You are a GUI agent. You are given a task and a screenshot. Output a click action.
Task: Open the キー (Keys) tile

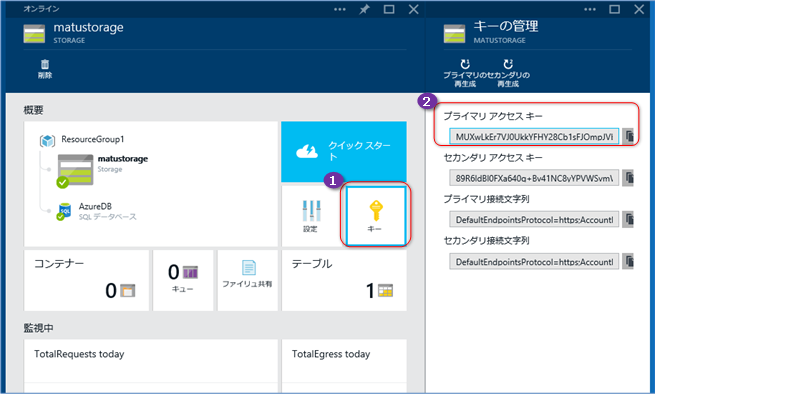[376, 215]
